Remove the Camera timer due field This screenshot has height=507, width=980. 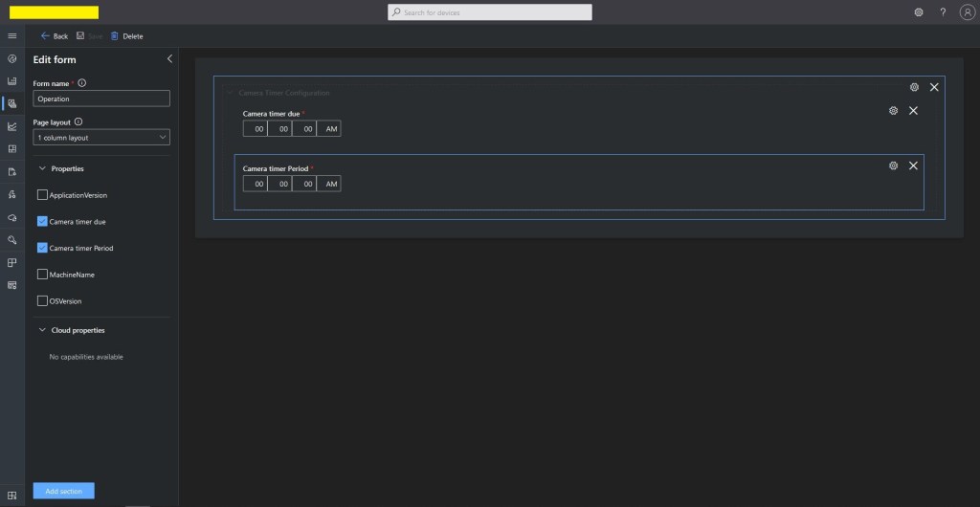click(913, 111)
